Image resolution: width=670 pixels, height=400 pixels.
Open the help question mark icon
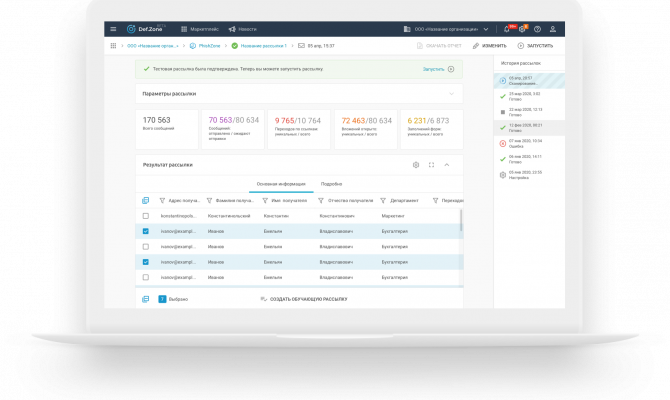pos(538,29)
